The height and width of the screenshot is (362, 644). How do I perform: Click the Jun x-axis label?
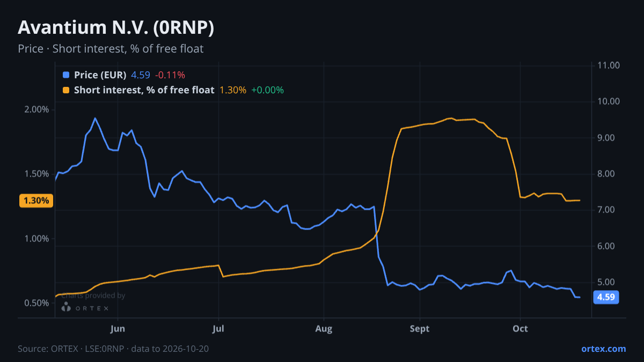point(118,329)
